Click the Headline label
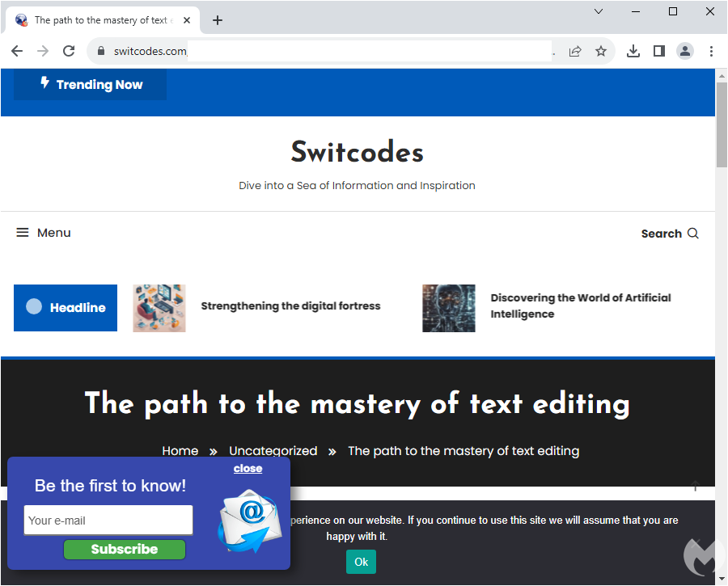The height and width of the screenshot is (586, 728). [x=66, y=308]
